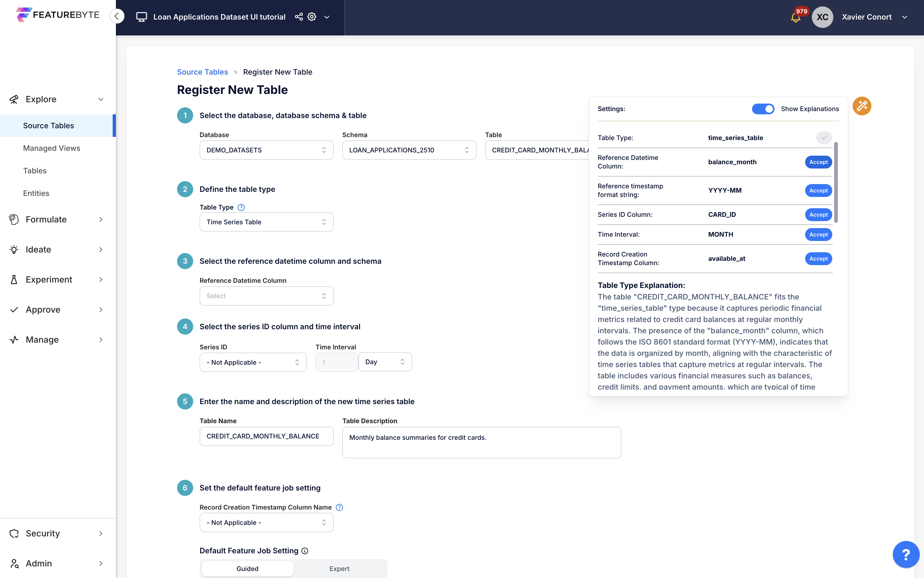This screenshot has height=578, width=924.
Task: Open the Reference Datetime Column dropdown
Action: [266, 296]
